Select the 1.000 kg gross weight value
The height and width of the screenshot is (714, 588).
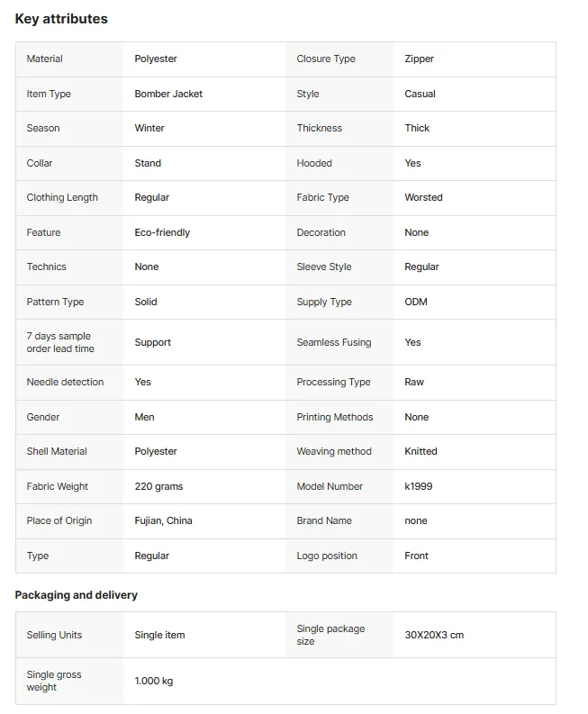coord(153,681)
